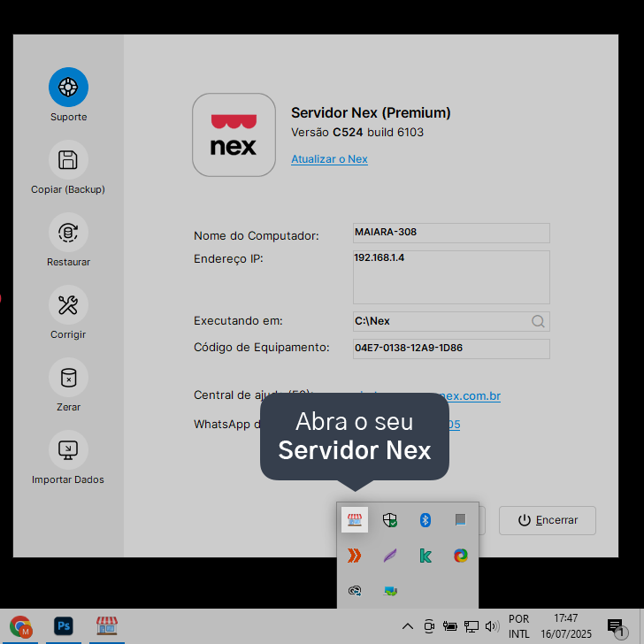
Task: Click the 'Versão C524 build 6103' text
Action: pyautogui.click(x=357, y=133)
